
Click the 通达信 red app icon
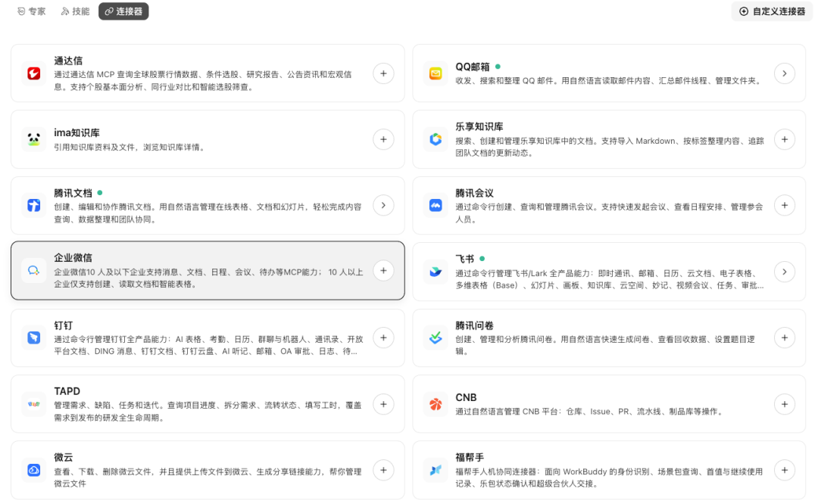point(34,73)
